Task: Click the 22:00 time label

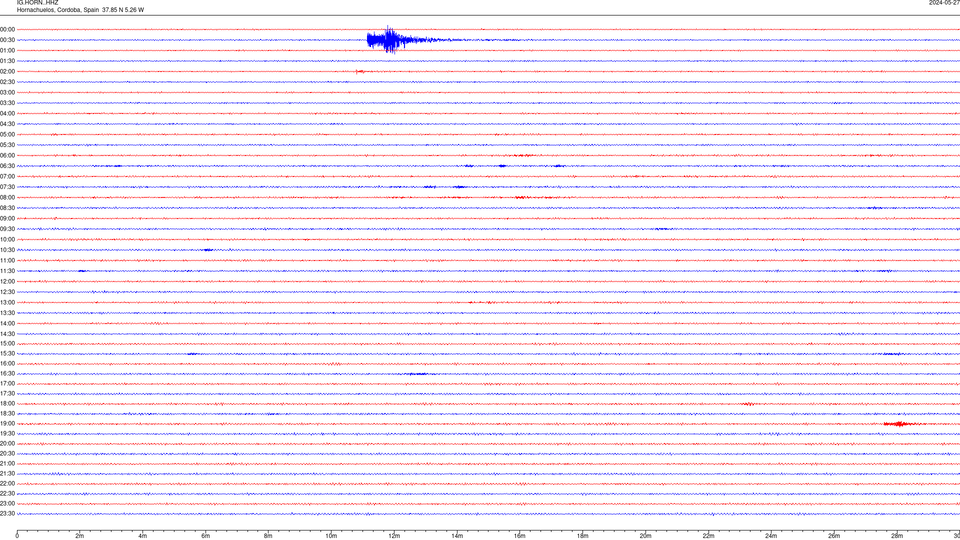Action: pyautogui.click(x=7, y=484)
